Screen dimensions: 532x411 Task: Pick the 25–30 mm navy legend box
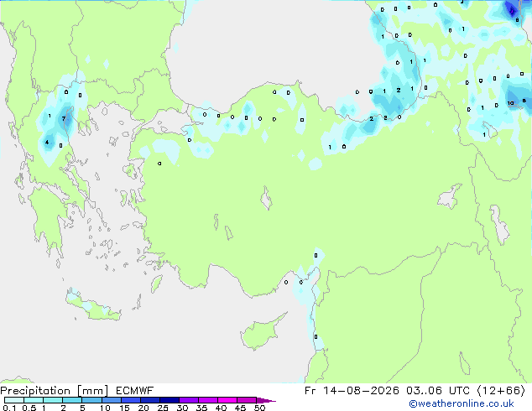click(169, 400)
